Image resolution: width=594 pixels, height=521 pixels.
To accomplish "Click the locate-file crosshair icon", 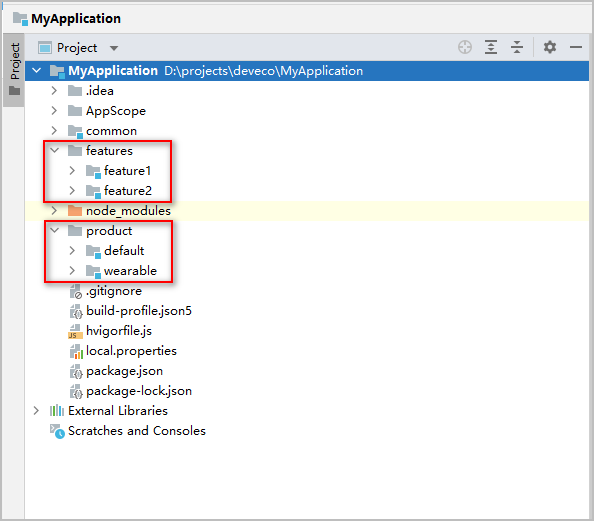I will pos(465,47).
